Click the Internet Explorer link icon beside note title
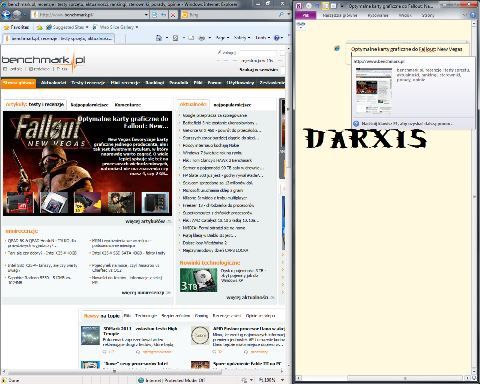The image size is (480, 384). pyautogui.click(x=337, y=49)
